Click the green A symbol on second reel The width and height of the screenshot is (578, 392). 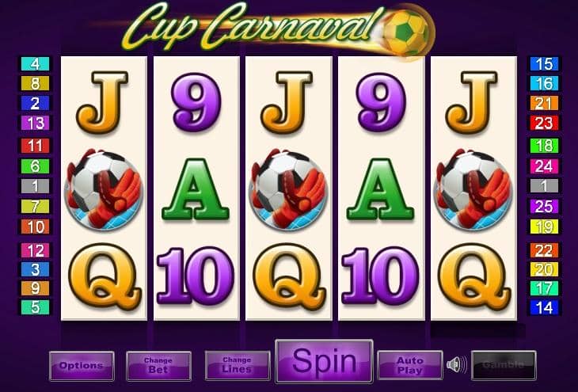[196, 189]
